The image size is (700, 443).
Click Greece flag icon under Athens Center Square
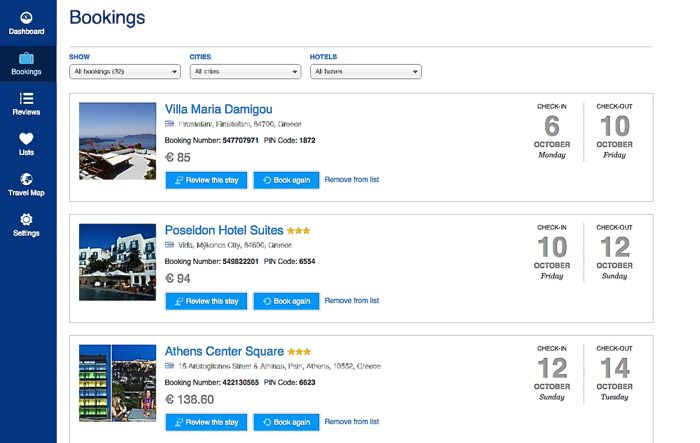click(169, 366)
